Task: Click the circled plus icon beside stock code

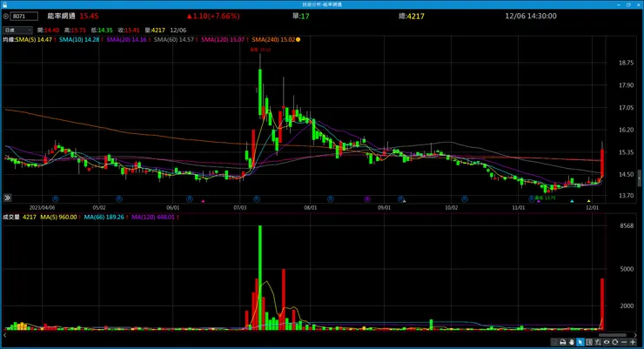Action: 6,17
